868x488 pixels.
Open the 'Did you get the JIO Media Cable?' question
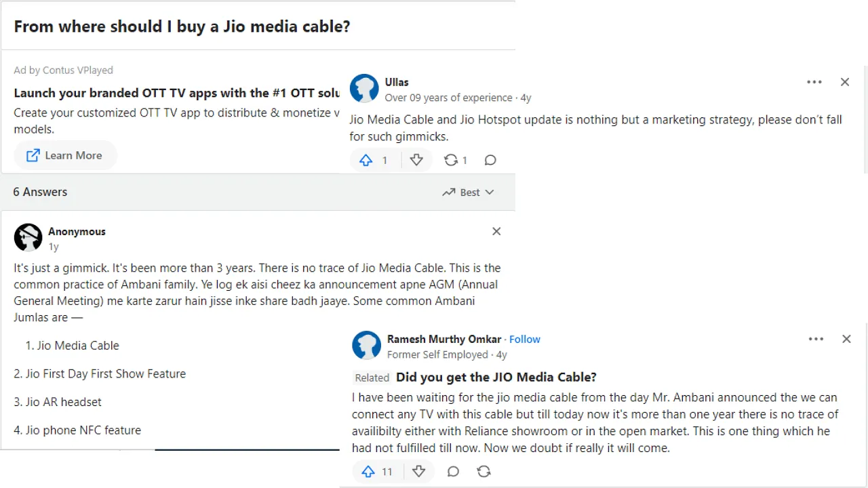click(x=496, y=377)
